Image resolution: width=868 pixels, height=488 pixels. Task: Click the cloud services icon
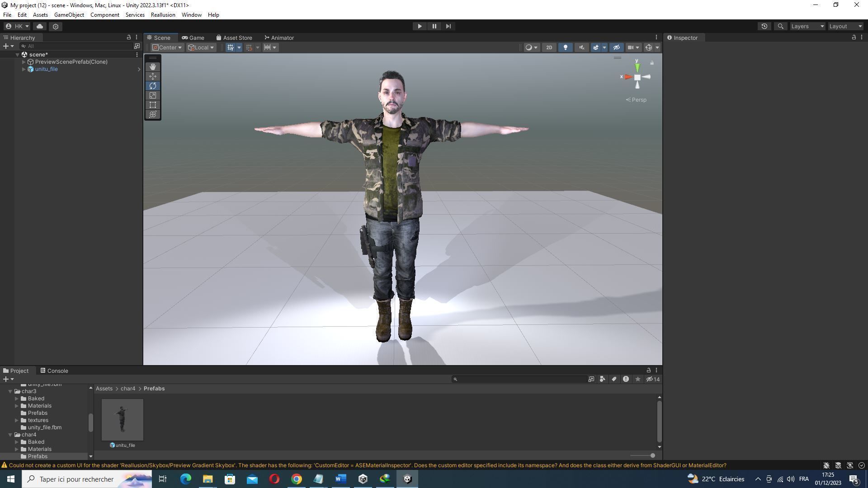(40, 26)
